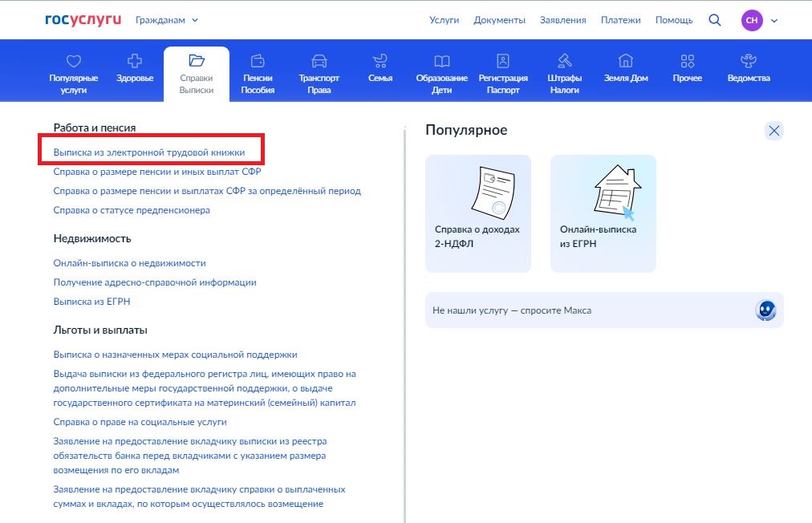Screen dimensions: 812x523
Task: Click the Ведомства emblem icon
Action: coord(748,62)
